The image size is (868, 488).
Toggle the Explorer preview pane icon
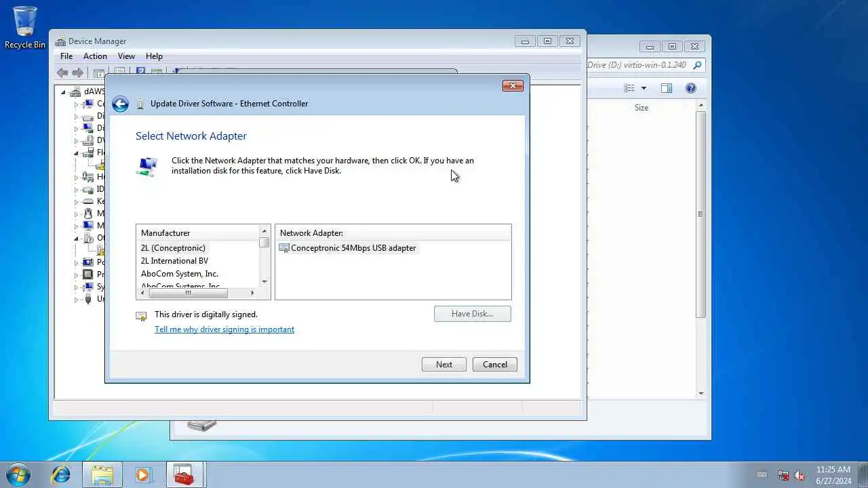pyautogui.click(x=667, y=88)
